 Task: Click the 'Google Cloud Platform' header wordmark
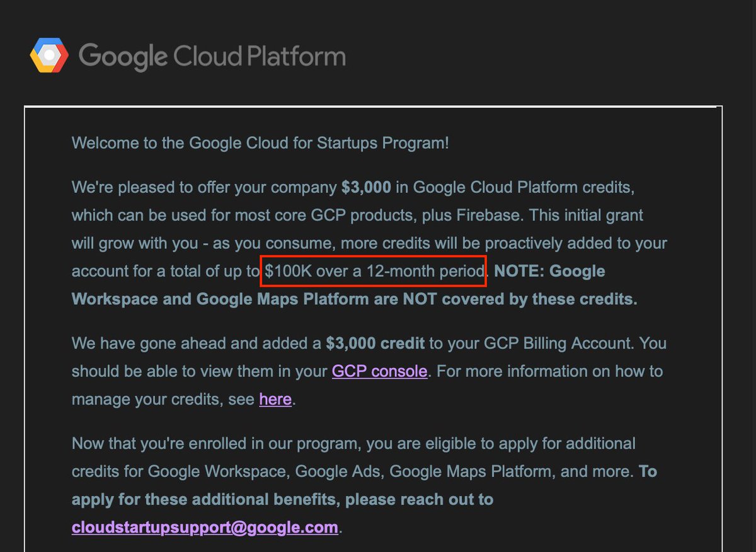212,56
